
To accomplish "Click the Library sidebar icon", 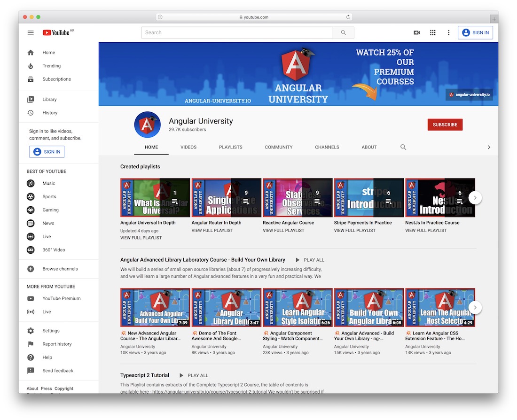I will coord(31,99).
